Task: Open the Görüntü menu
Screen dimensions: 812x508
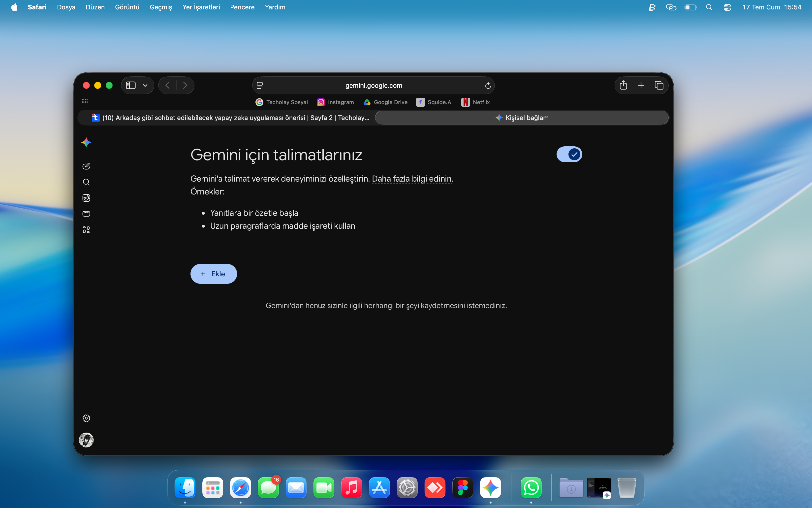Action: pos(127,7)
